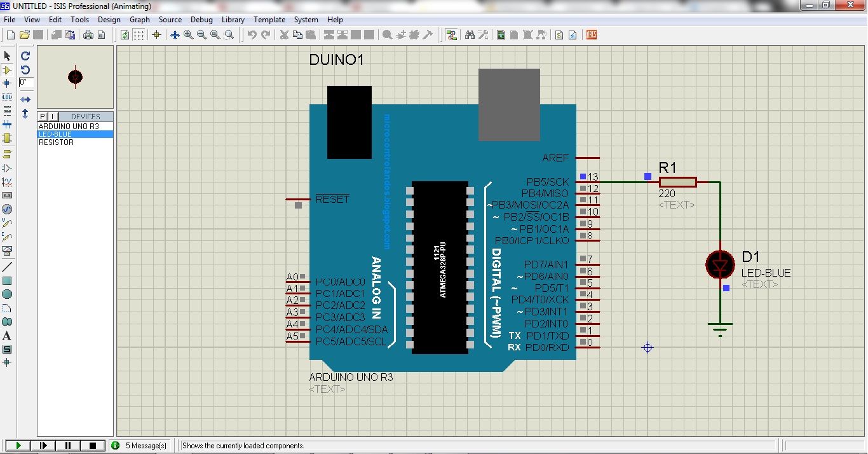Toggle wire auto-router mode

(452, 35)
